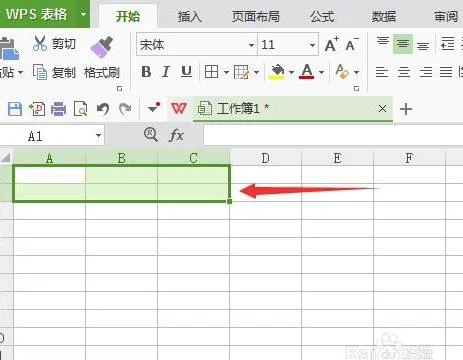Open the Name Box A1 dropdown
This screenshot has width=463, height=360.
[98, 135]
